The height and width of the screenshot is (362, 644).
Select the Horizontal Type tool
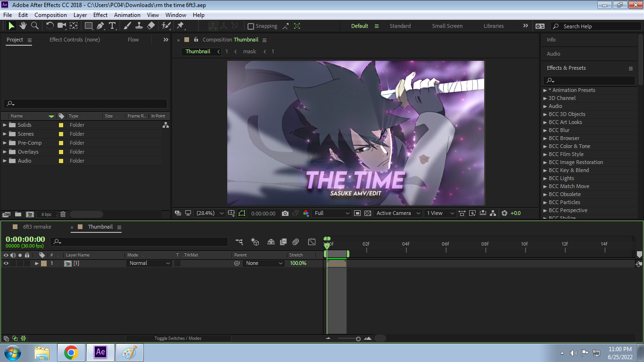click(x=112, y=26)
